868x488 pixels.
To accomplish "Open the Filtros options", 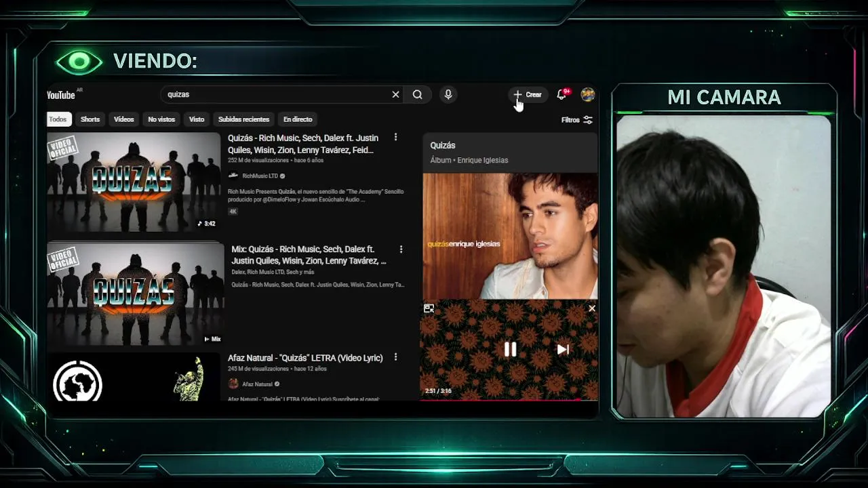I will [577, 120].
